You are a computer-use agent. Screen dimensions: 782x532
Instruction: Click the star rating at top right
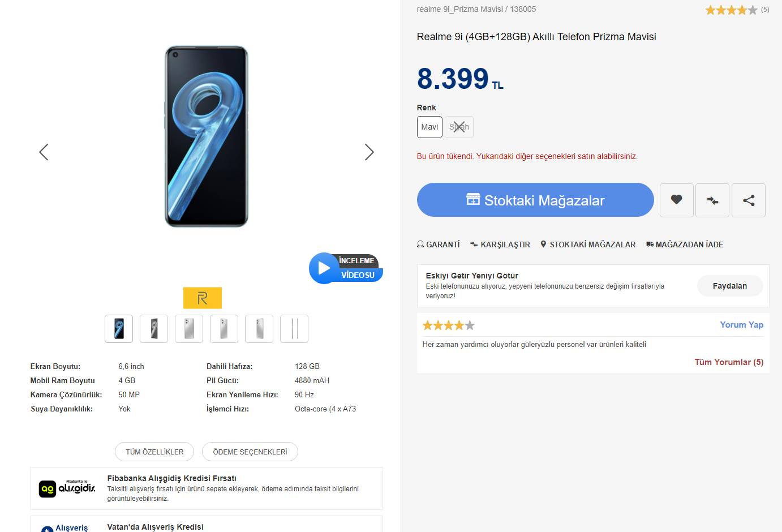coord(731,10)
